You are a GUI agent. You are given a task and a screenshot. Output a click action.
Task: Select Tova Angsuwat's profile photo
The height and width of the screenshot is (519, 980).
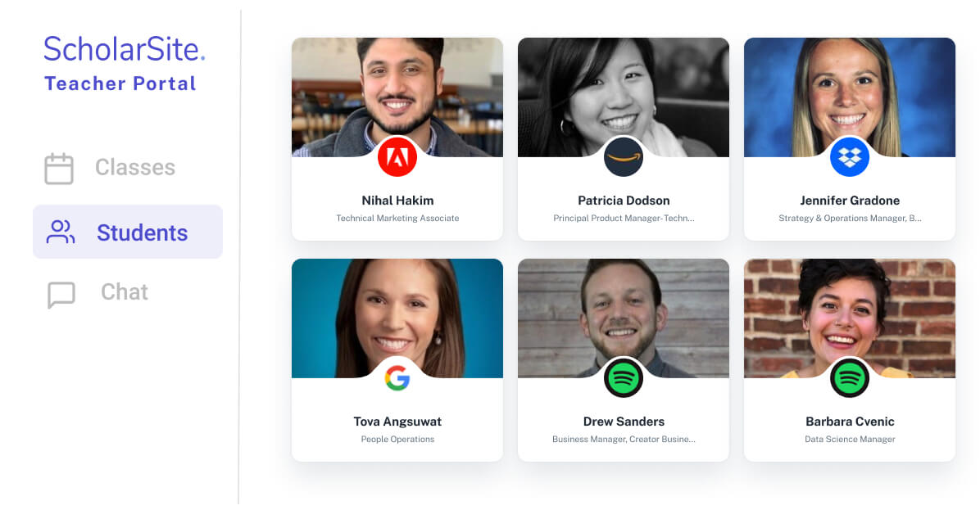(x=397, y=318)
